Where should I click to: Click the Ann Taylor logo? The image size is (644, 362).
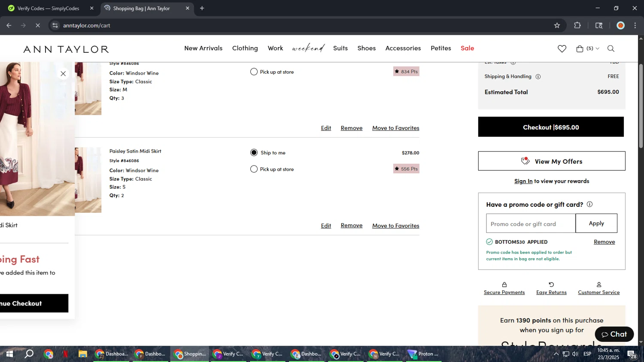tap(66, 49)
